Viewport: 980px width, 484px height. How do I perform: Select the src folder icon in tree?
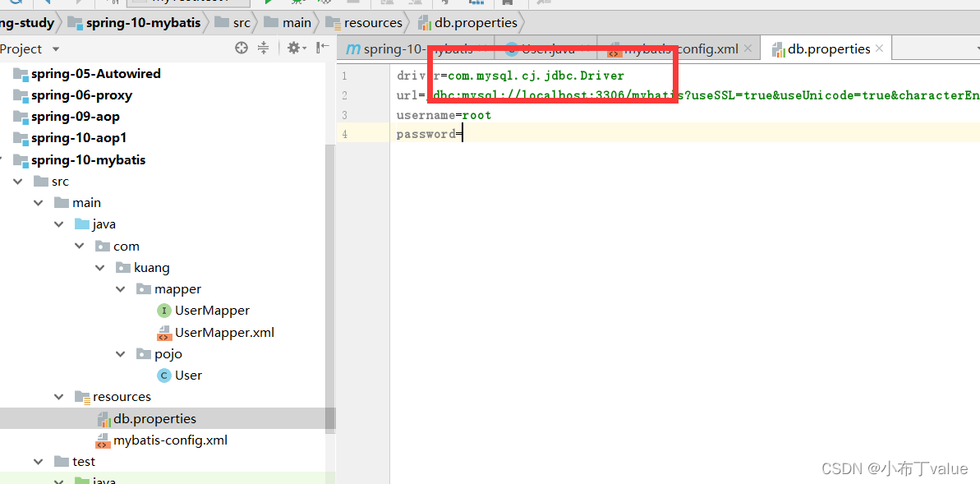(x=40, y=182)
